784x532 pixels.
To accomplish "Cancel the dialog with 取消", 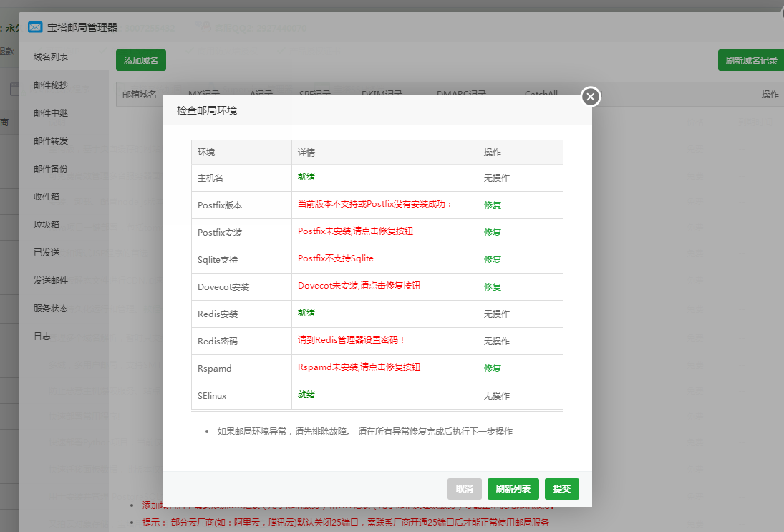I will 464,489.
